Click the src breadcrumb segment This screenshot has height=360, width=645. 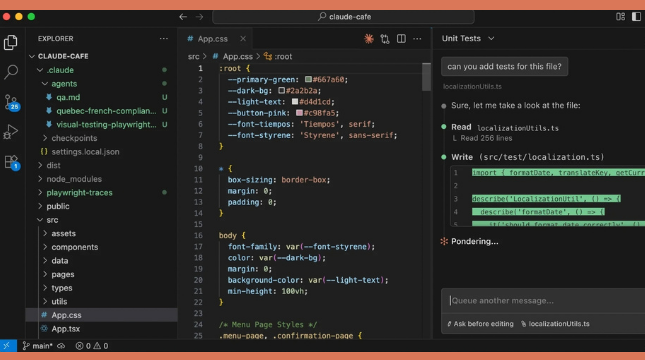[x=193, y=56]
